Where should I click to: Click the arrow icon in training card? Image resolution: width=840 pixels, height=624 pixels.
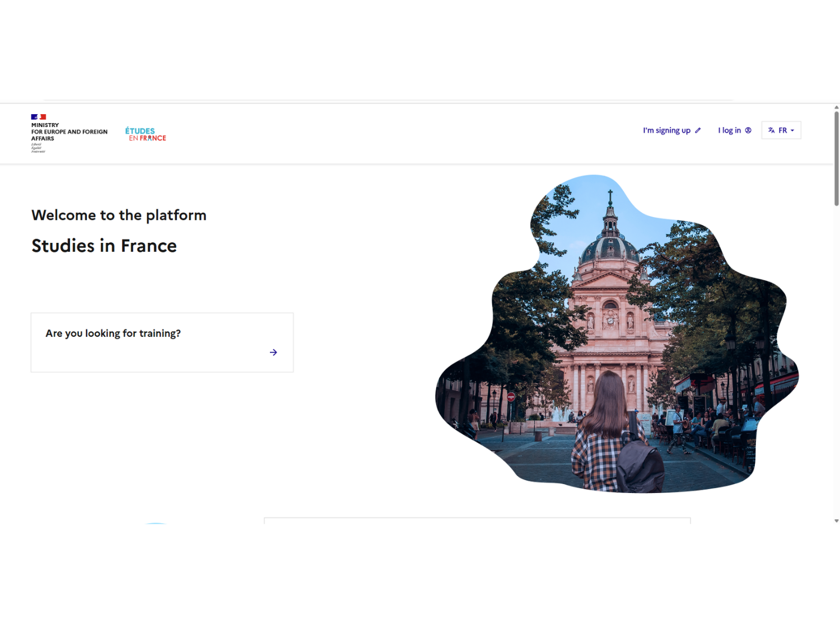273,353
